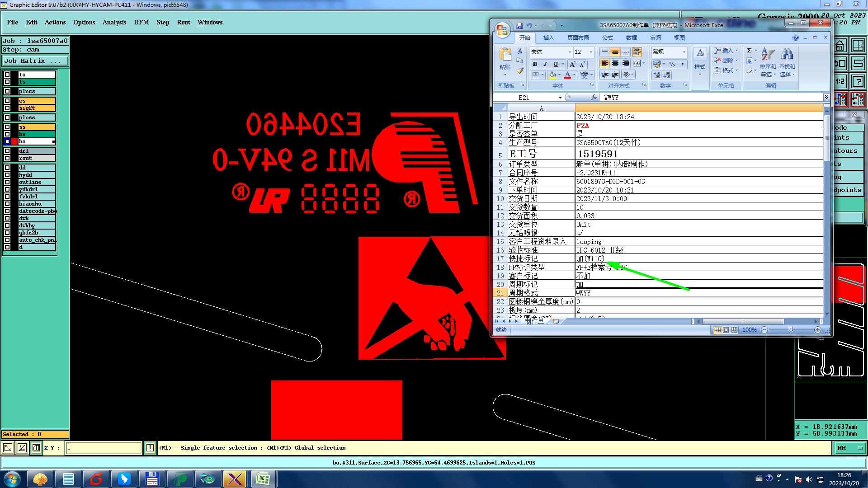Open Excel from the Windows taskbar
Viewport: 868px width, 488px height.
click(263, 479)
